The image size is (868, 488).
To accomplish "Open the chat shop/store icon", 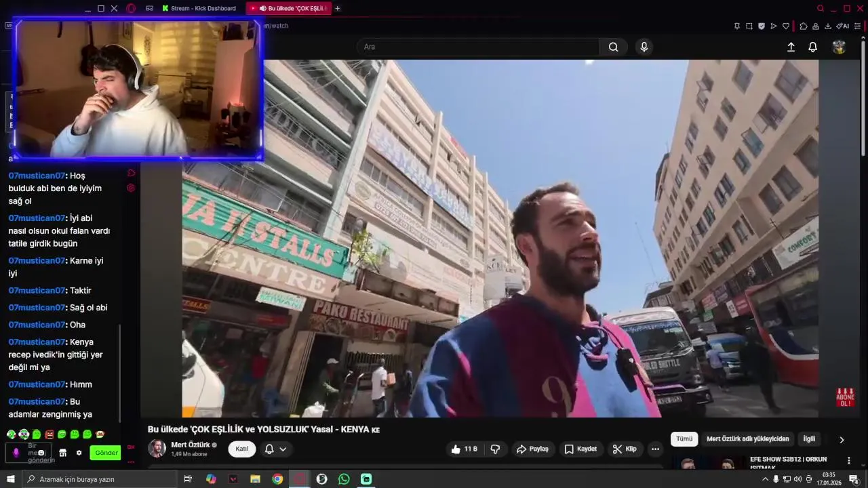I will pos(63,453).
